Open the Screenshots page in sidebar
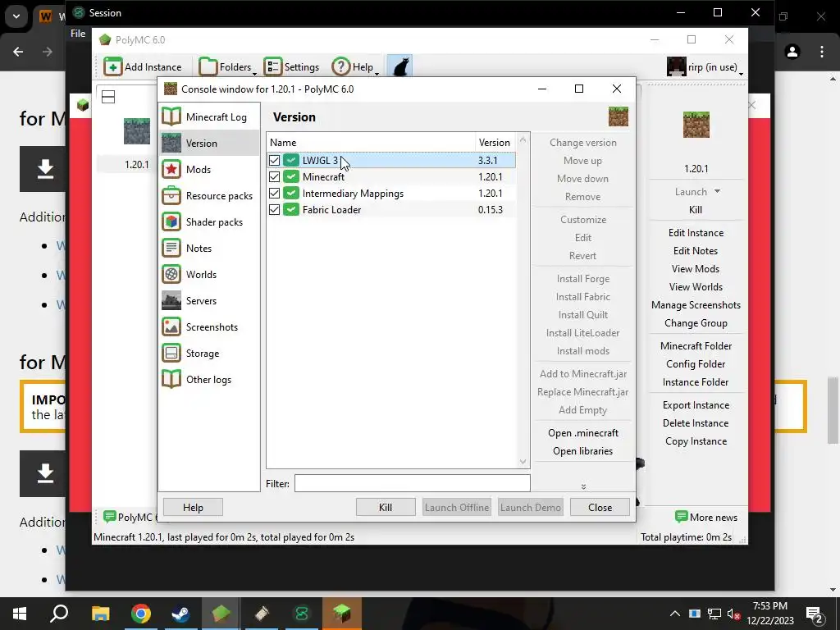 [209, 326]
